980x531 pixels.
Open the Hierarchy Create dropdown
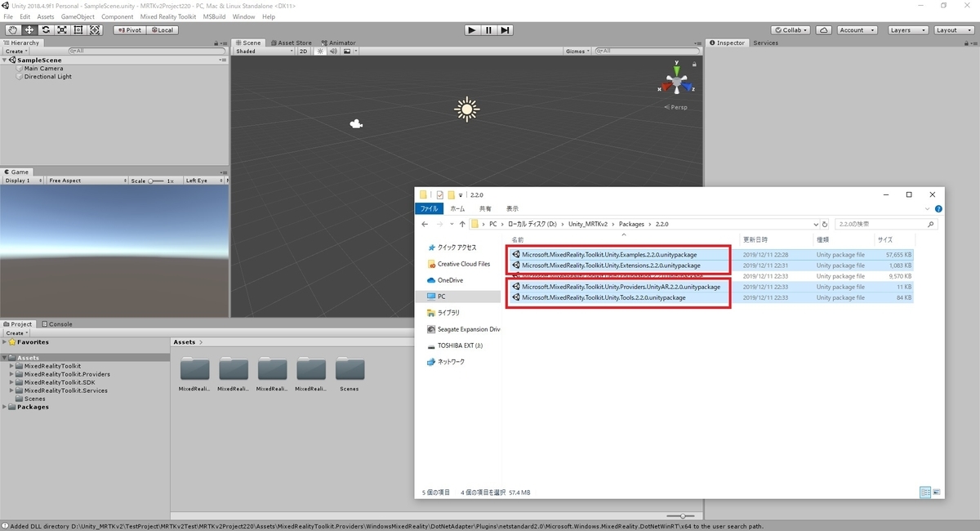click(16, 51)
